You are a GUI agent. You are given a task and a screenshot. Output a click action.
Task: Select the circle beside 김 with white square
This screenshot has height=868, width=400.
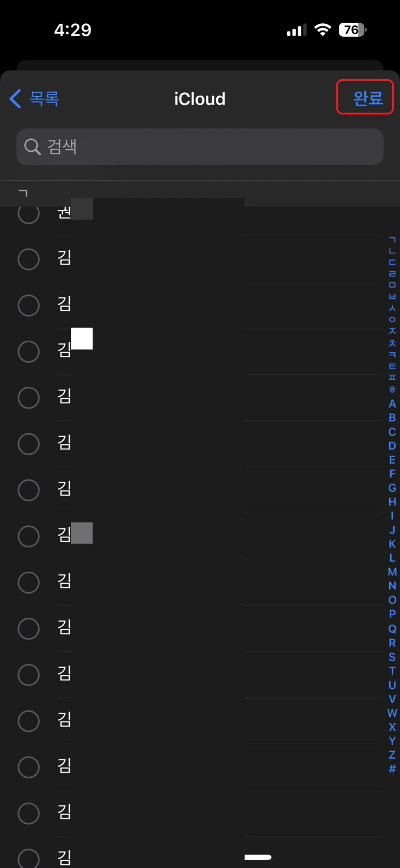click(x=28, y=352)
